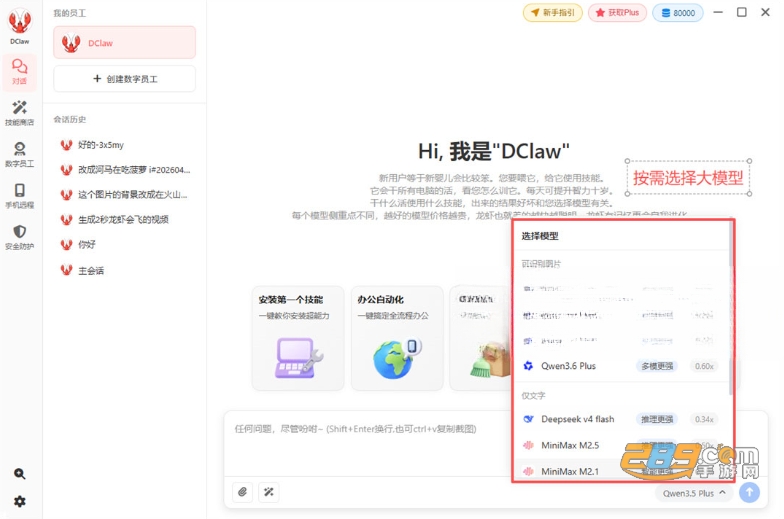Click the paperclip attachment icon

point(242,492)
